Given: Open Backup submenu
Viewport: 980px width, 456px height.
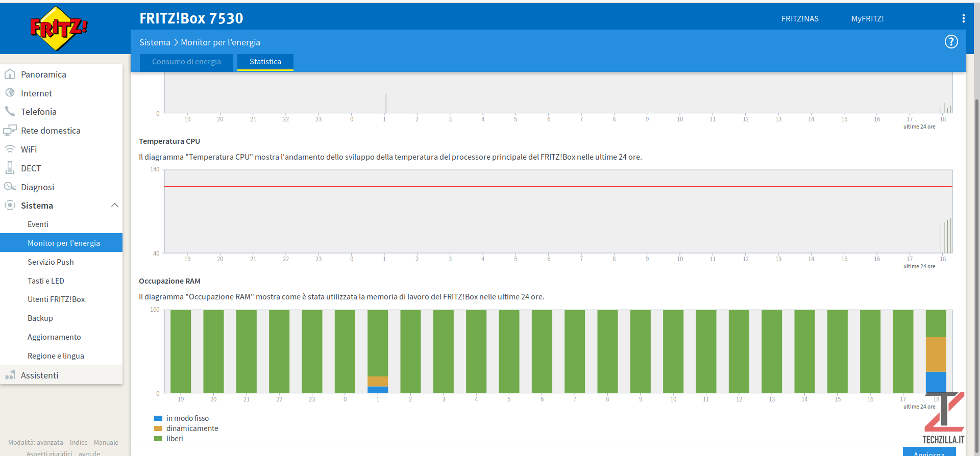Looking at the screenshot, I should (61, 318).
